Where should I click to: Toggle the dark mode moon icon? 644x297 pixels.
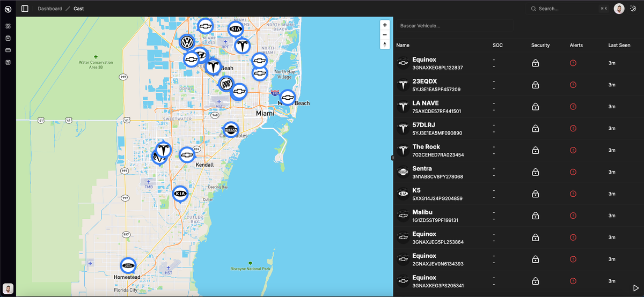[x=633, y=9]
